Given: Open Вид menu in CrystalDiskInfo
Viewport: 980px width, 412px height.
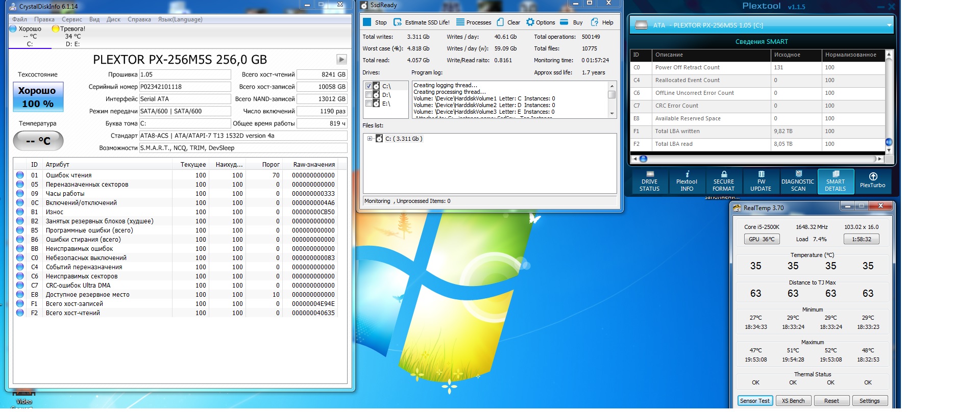Looking at the screenshot, I should coord(94,19).
